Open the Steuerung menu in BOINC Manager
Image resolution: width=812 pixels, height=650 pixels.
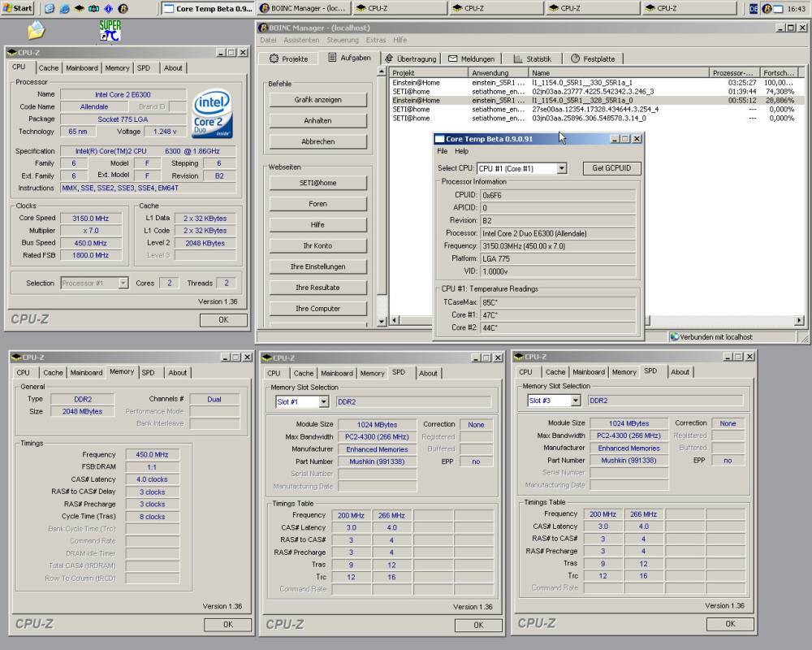pos(343,40)
